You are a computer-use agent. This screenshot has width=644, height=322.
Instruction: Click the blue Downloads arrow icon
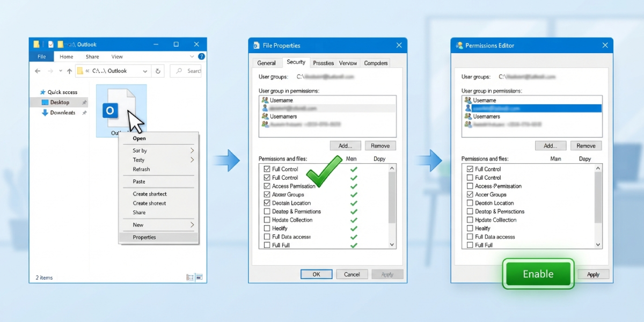45,113
